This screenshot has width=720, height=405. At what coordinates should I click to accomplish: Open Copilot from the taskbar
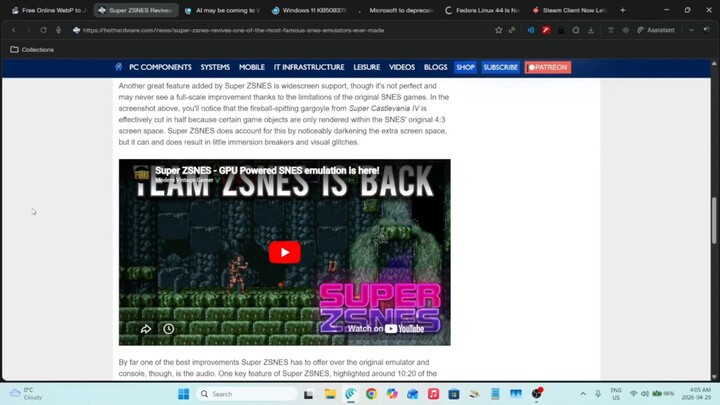click(x=392, y=394)
